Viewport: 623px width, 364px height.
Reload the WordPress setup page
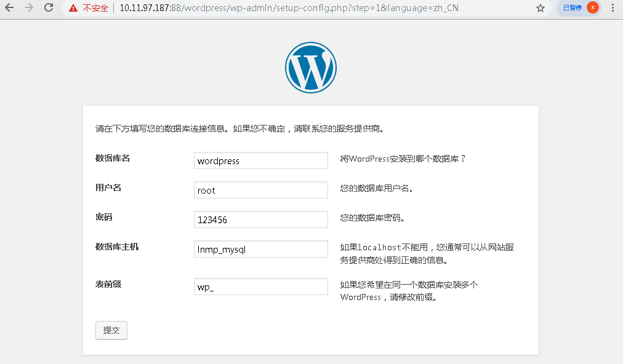tap(48, 8)
